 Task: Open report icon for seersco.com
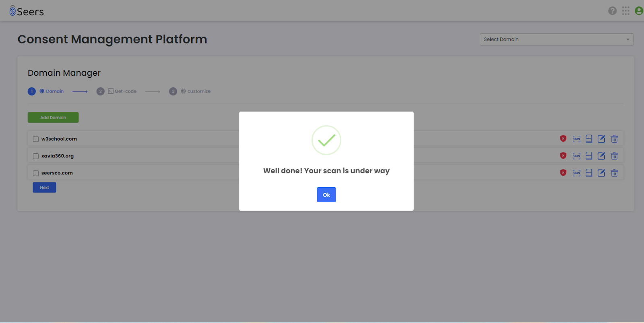point(589,173)
